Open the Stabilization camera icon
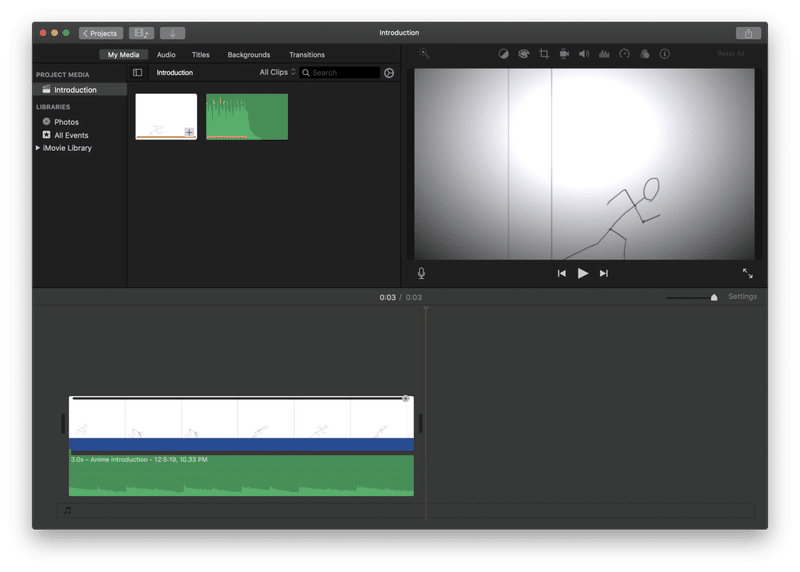800x572 pixels. 564,54
